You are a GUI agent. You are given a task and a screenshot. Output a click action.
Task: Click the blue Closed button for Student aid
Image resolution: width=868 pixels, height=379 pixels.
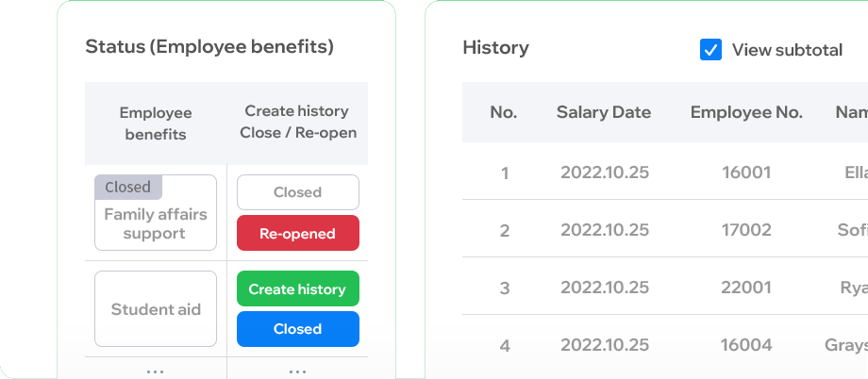[x=298, y=329]
